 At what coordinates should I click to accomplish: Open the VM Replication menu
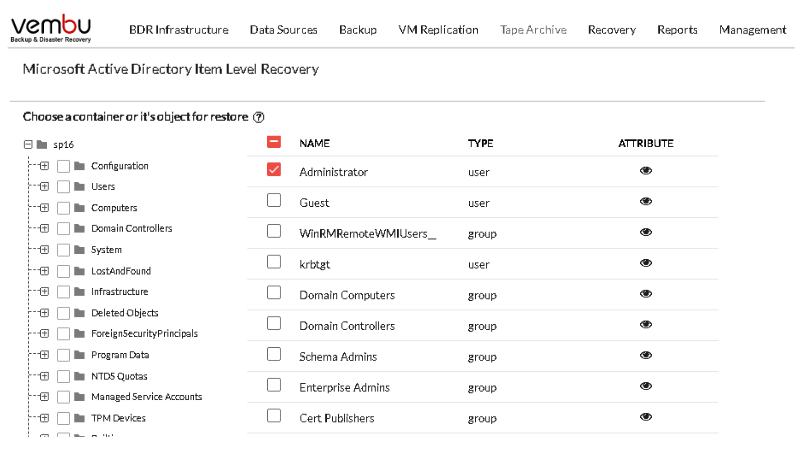click(438, 30)
